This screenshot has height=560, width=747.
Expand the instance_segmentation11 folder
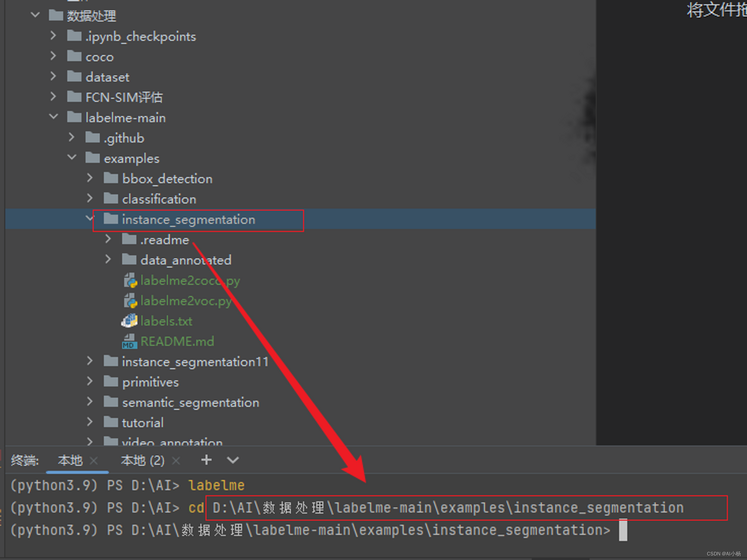coord(90,361)
